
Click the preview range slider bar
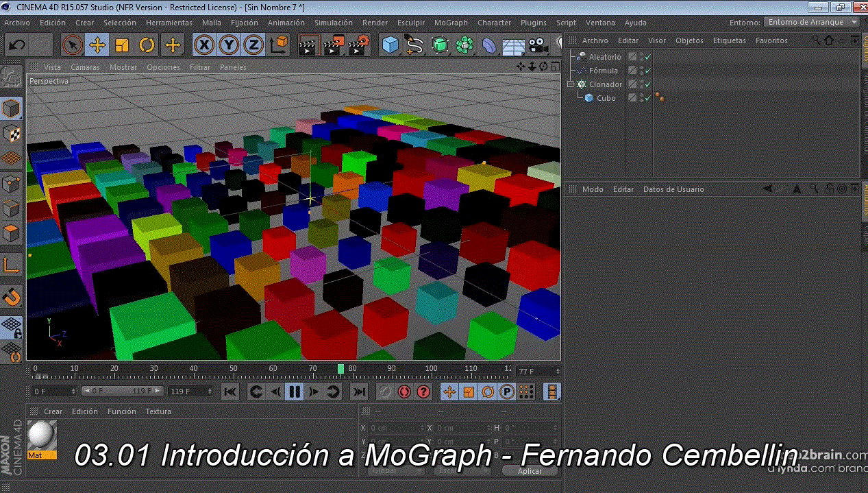123,392
